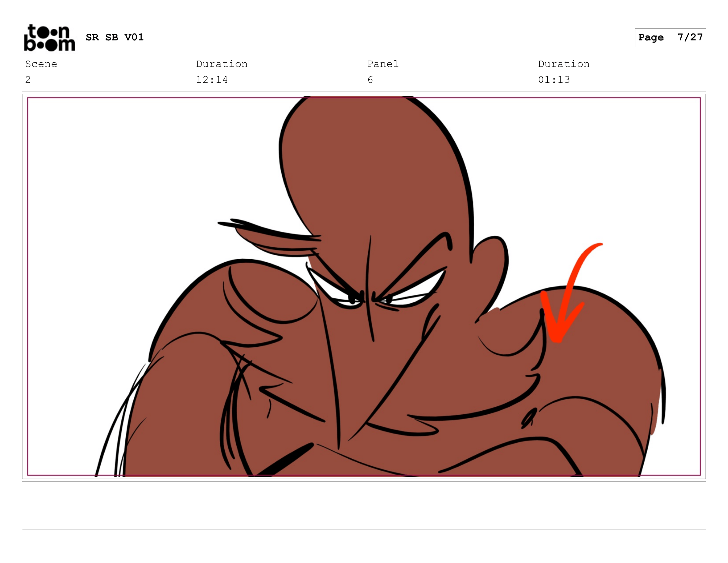Screen dimensions: 728x563
Task: Click the character's right angry eye
Action: [x=413, y=290]
